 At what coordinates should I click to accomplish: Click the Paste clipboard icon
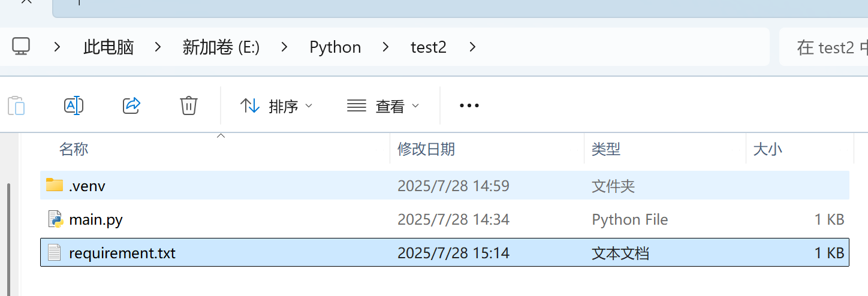(x=16, y=106)
